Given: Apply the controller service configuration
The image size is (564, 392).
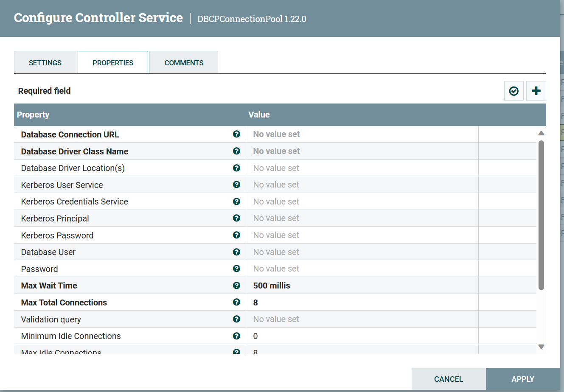Looking at the screenshot, I should (x=523, y=379).
